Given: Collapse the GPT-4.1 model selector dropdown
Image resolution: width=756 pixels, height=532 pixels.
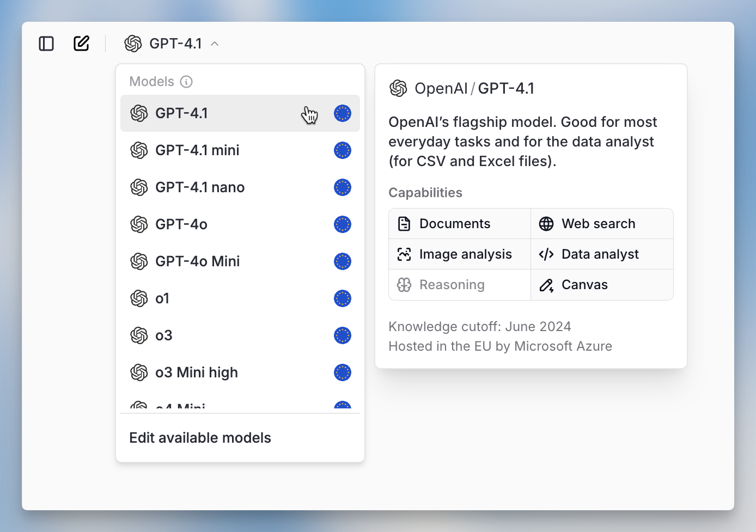Looking at the screenshot, I should click(x=171, y=44).
